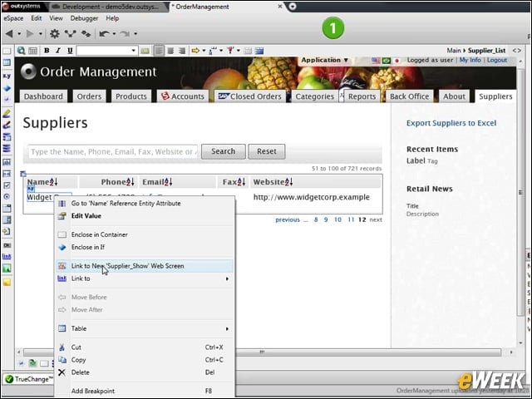Screen dimensions: 532x399
Task: Click the US flag language icon
Action: coord(376,61)
